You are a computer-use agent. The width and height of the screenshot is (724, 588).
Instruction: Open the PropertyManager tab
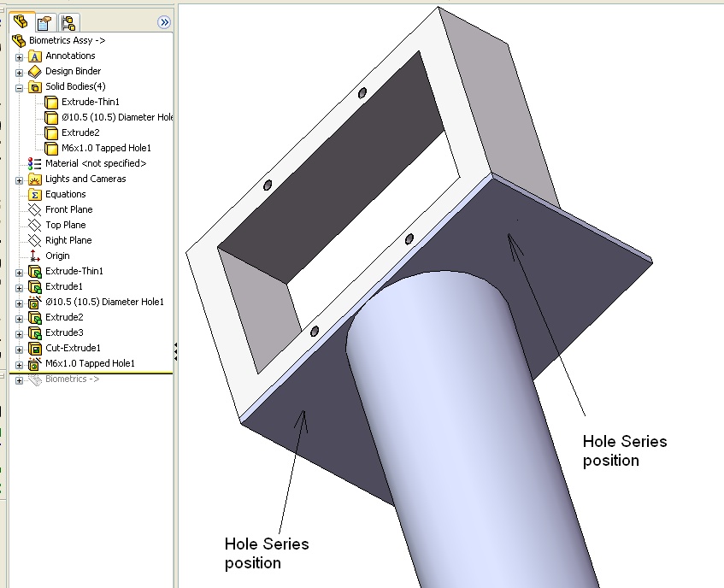(x=44, y=22)
